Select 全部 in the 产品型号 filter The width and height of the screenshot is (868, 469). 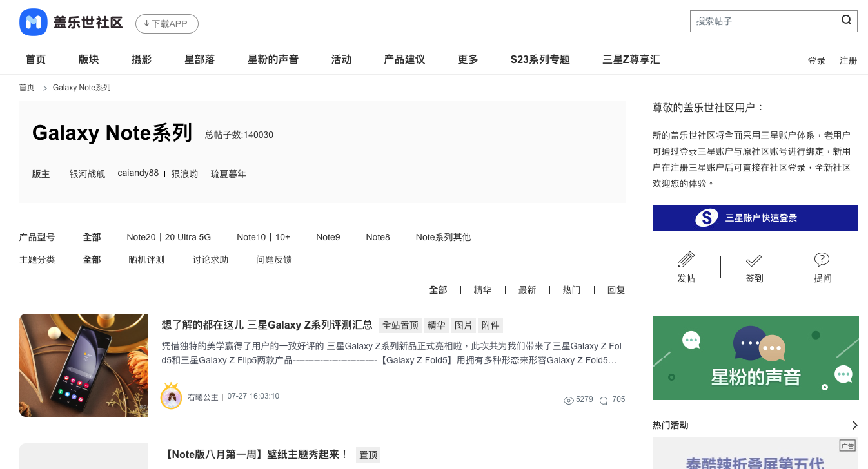pyautogui.click(x=92, y=237)
